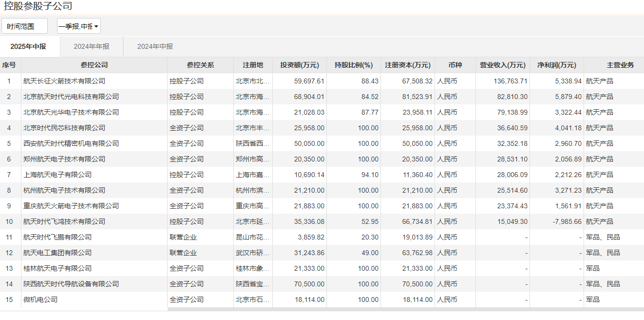The width and height of the screenshot is (644, 320).
Task: Click the 军品 cell in the 桂林航天电子 row
Action: pyautogui.click(x=593, y=268)
